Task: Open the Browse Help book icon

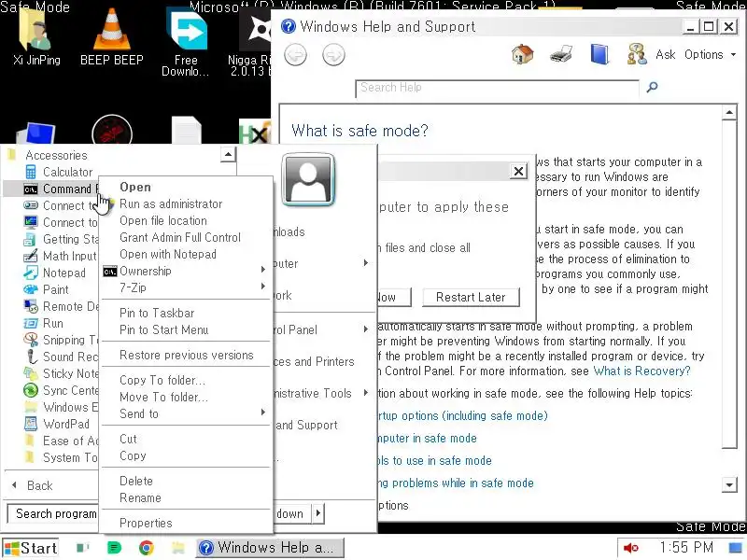Action: (599, 54)
